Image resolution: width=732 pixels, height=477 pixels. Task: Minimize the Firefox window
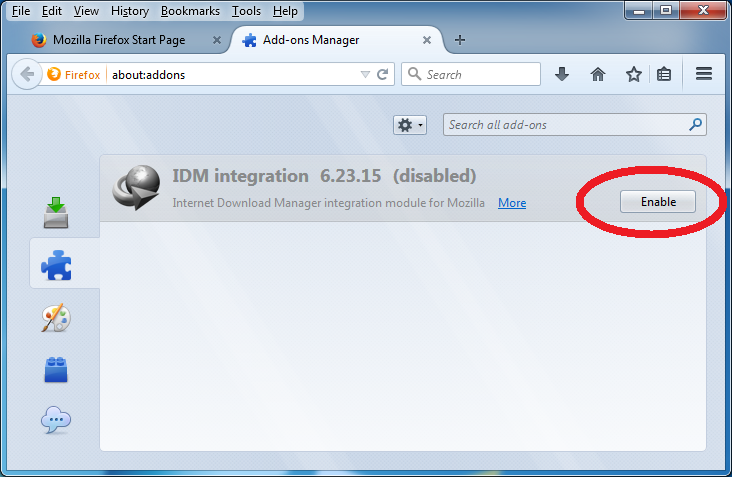[x=639, y=10]
